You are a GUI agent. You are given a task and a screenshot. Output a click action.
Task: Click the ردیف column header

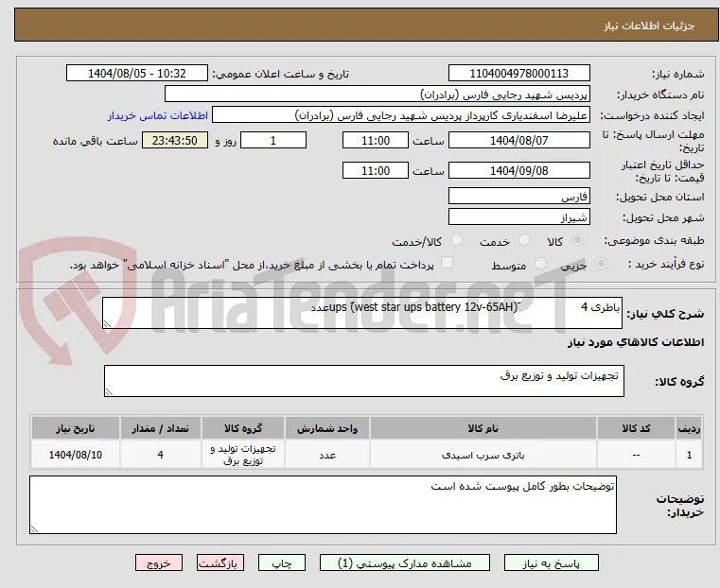click(x=689, y=428)
